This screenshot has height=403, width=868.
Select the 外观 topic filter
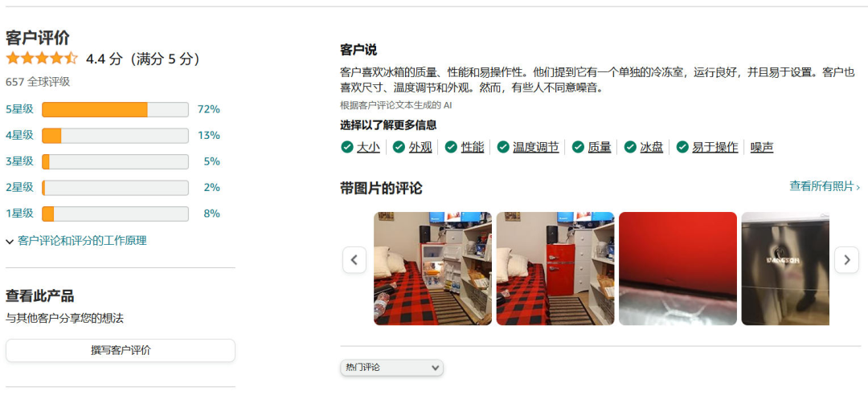(420, 147)
